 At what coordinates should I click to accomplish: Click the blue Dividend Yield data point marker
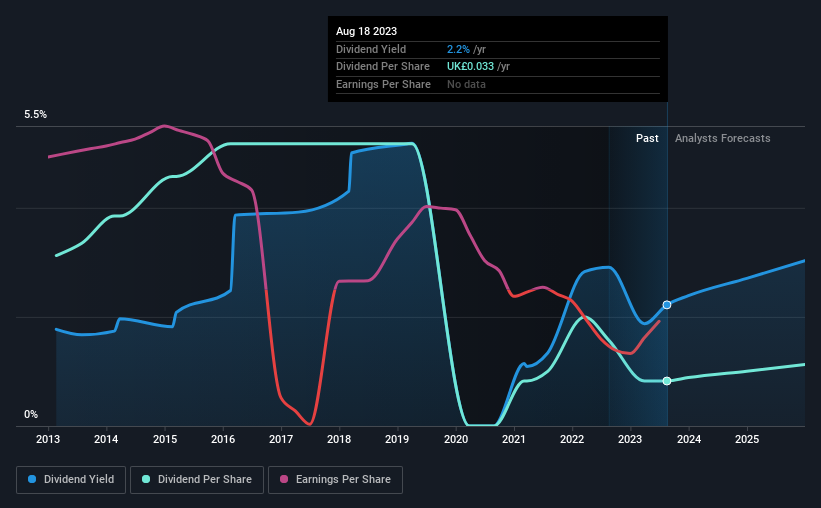[x=667, y=305]
